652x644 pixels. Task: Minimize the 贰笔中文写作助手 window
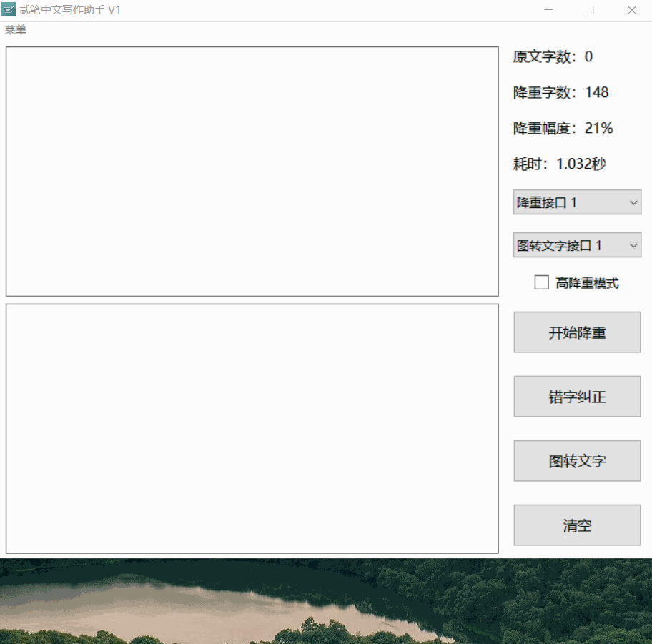click(x=548, y=10)
